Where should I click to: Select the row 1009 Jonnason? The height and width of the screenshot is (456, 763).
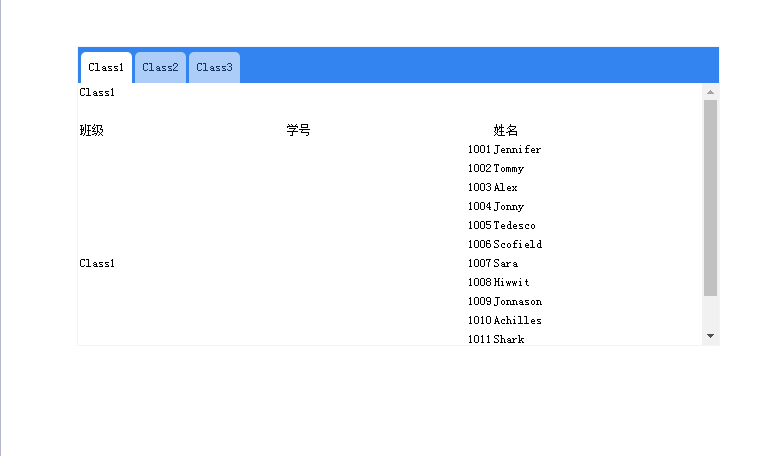505,301
